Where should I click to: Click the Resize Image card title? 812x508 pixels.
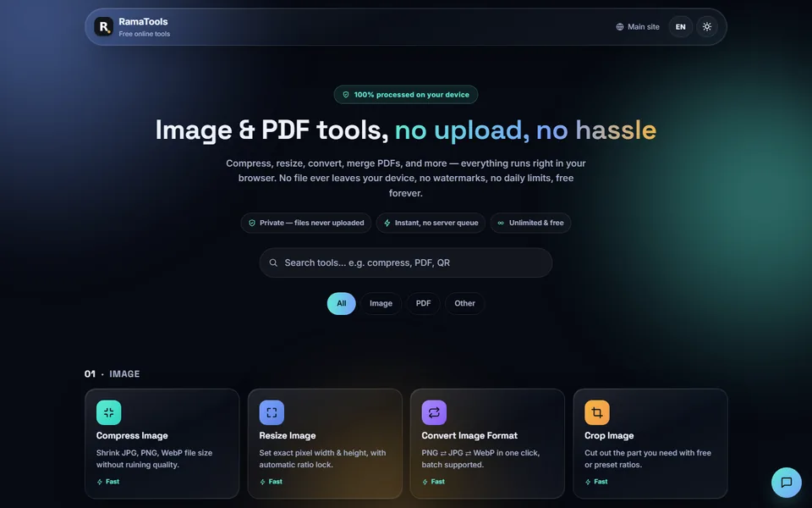[288, 436]
